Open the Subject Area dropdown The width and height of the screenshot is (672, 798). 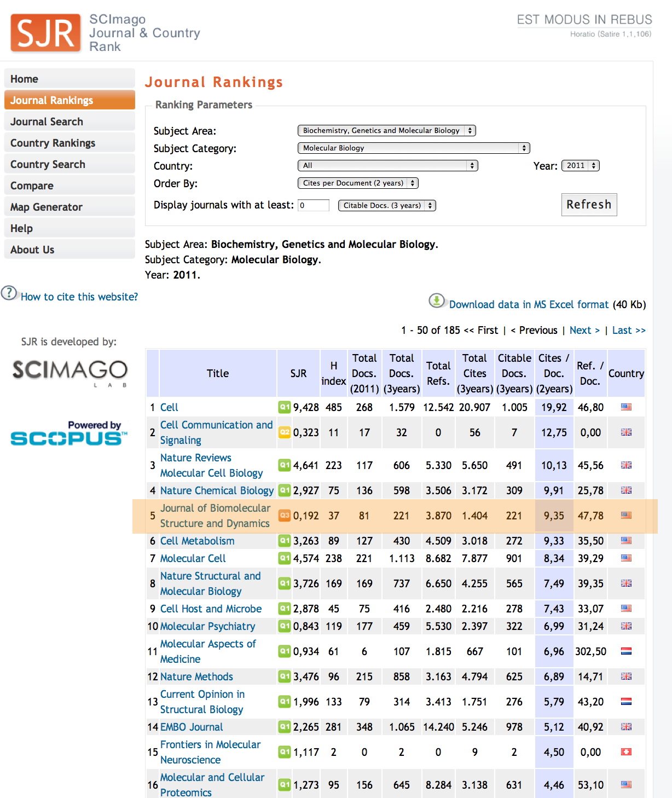point(386,131)
